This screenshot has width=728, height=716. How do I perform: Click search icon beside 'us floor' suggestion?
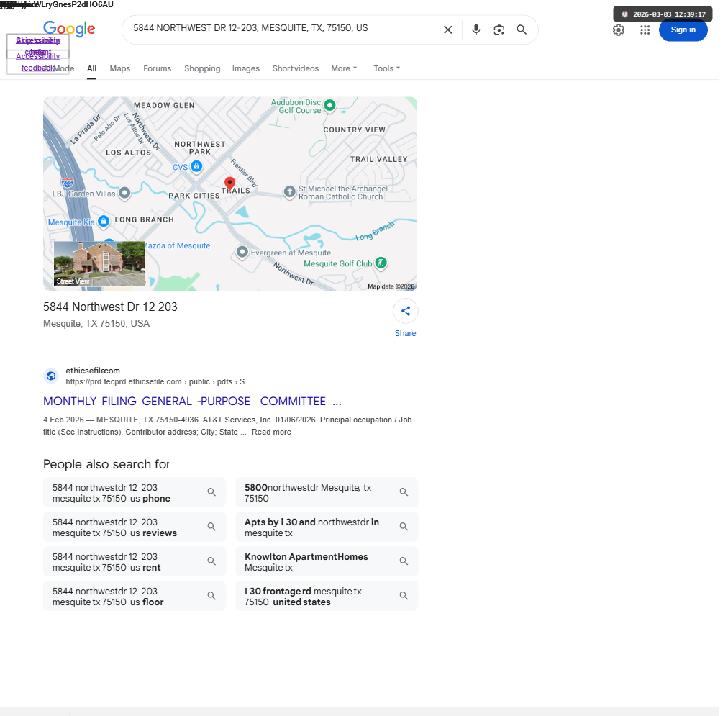point(211,596)
